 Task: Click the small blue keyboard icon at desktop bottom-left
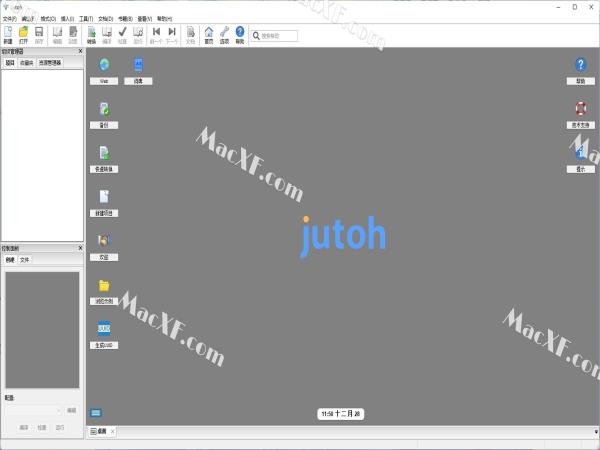[x=96, y=412]
